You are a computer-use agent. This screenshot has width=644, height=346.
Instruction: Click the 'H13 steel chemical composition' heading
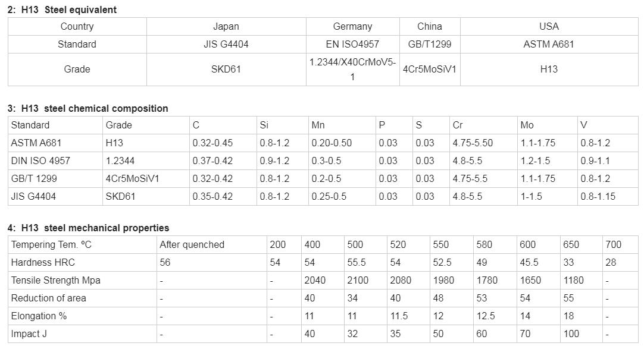[88, 108]
